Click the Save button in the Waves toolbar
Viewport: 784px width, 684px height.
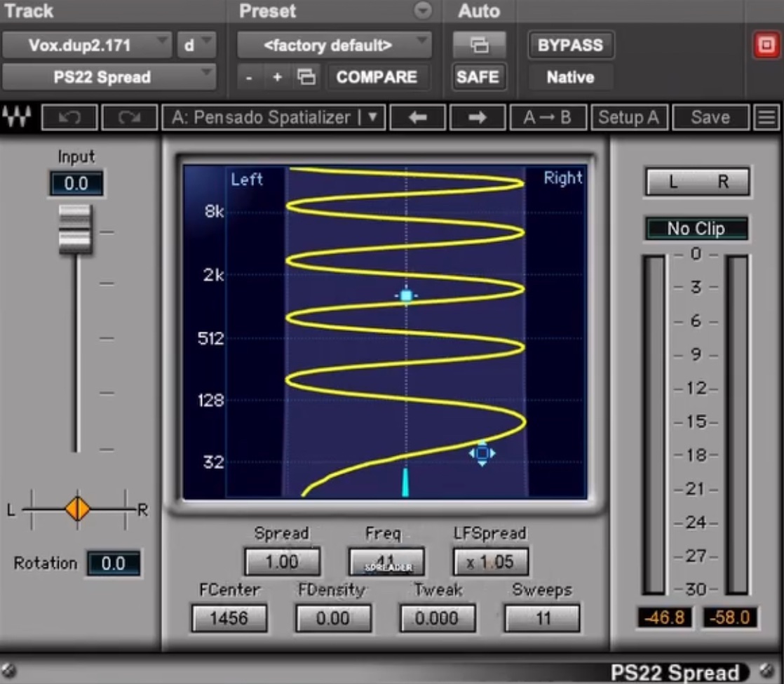tap(710, 118)
